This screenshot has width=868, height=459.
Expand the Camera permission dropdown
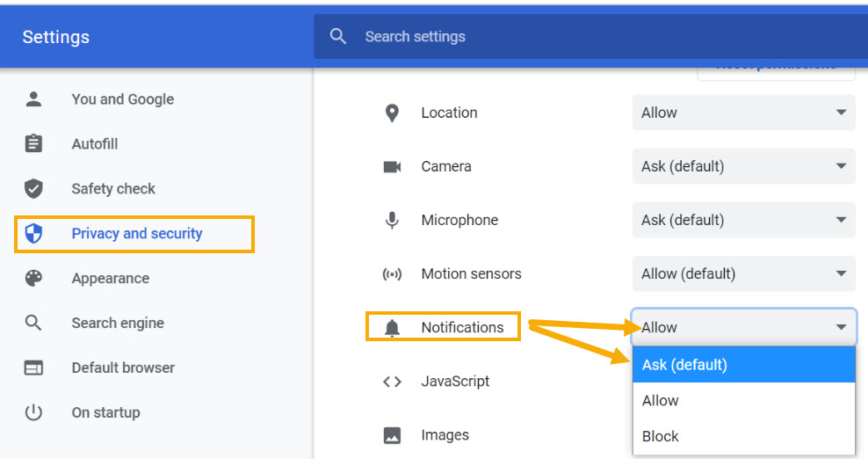coord(743,166)
